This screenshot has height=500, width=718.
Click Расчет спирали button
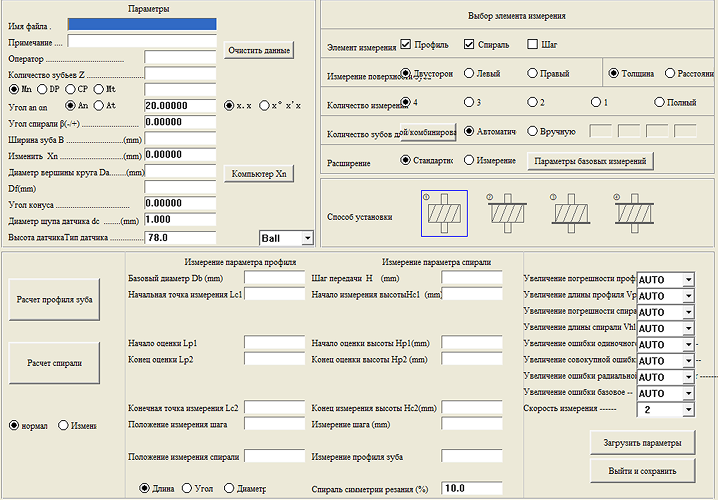54,363
